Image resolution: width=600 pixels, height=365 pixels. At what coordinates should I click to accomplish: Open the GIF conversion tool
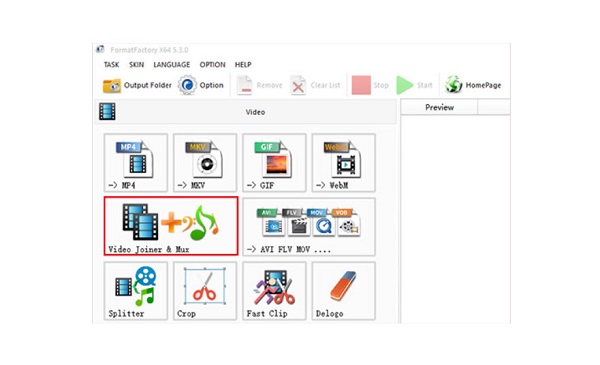pos(274,162)
